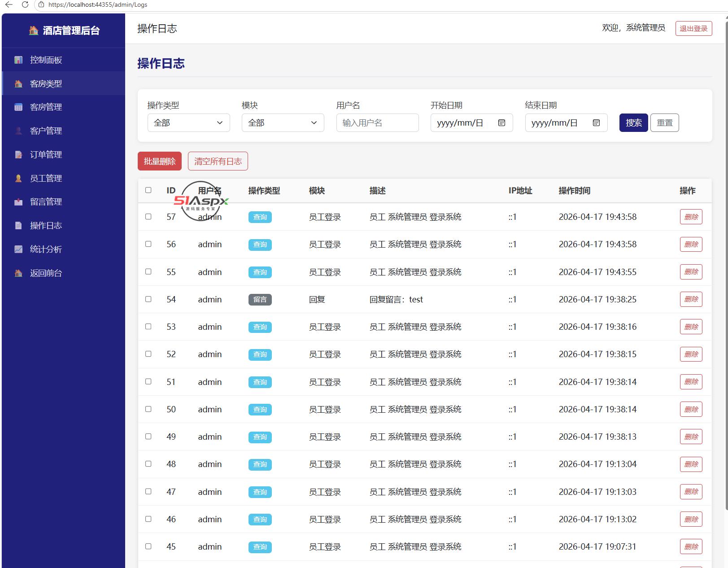Click the 员工管理 staff icon
Screen dimensions: 728x568
pyautogui.click(x=18, y=178)
